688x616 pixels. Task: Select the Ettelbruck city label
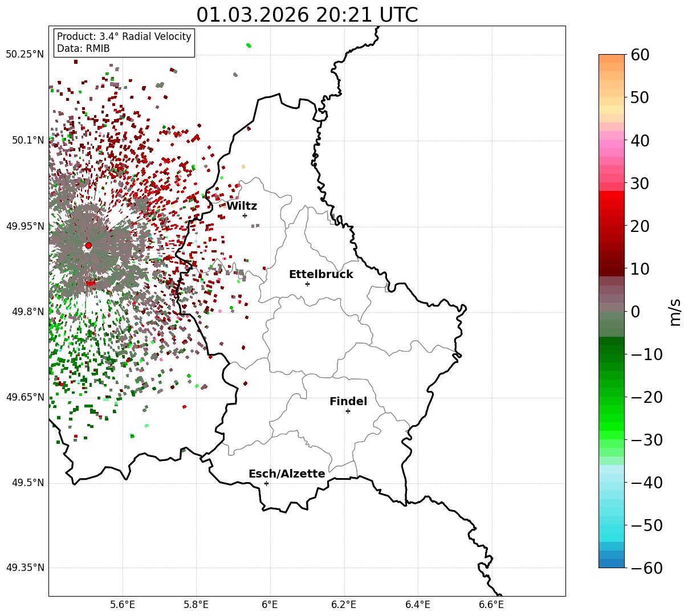(x=321, y=275)
